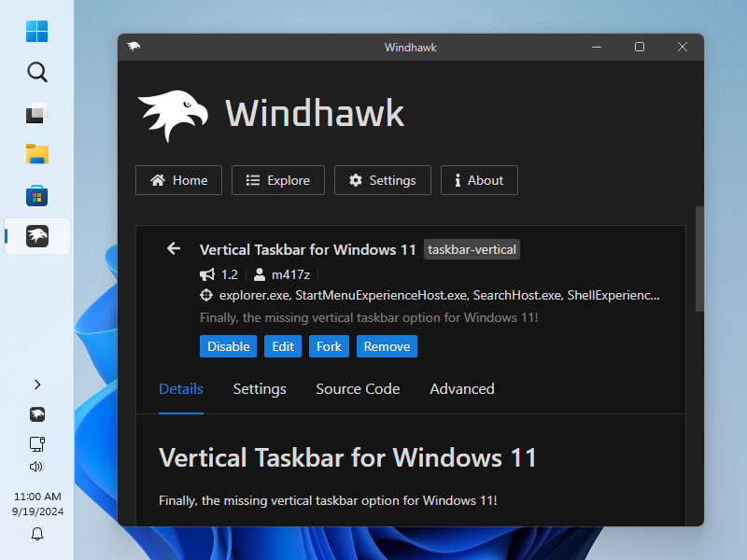This screenshot has height=560, width=747.
Task: Switch to the mod's Settings tab
Action: coord(259,389)
